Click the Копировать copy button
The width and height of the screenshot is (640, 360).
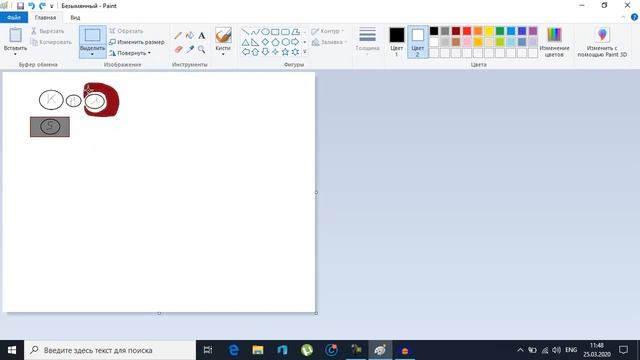pos(51,42)
